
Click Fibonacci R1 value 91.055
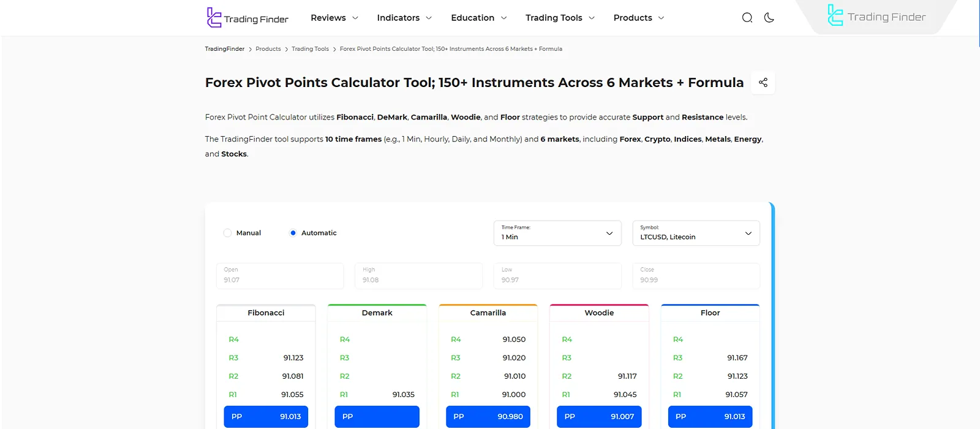[x=292, y=395]
